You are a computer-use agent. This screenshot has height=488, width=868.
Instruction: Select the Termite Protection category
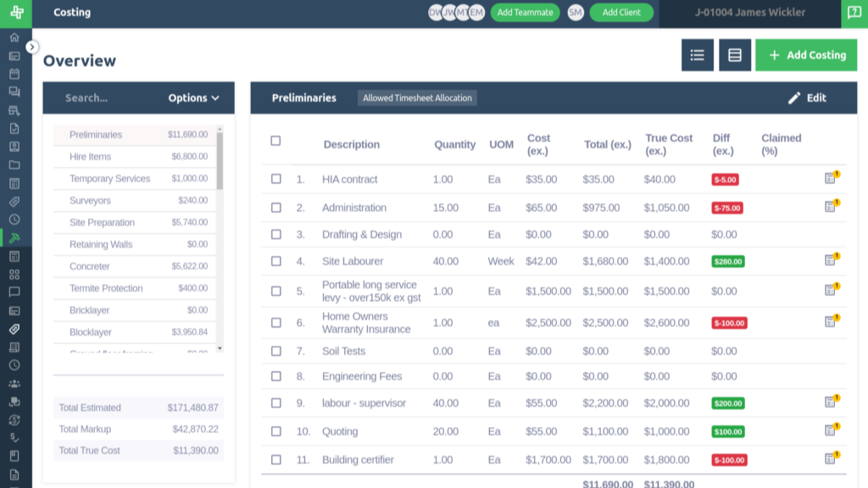pyautogui.click(x=135, y=288)
